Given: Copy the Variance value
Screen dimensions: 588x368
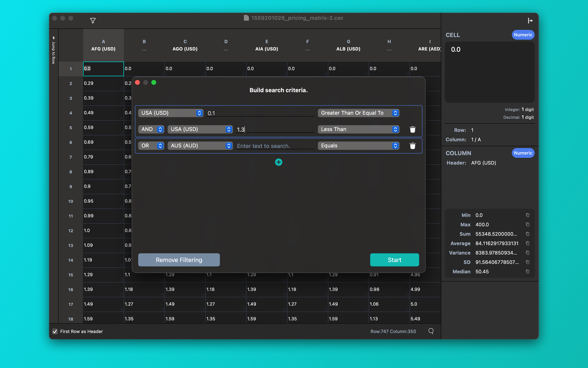Looking at the screenshot, I should [x=528, y=253].
